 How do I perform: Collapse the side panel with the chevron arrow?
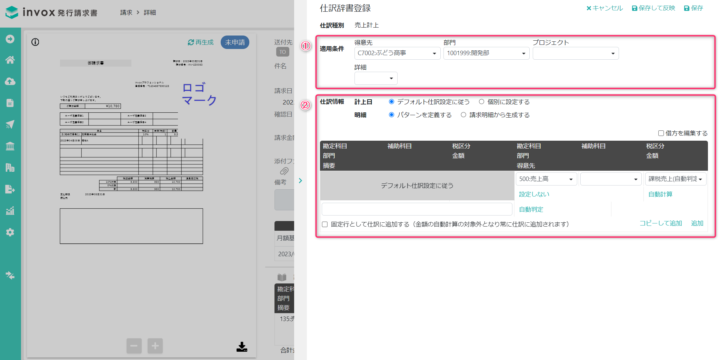tap(300, 180)
